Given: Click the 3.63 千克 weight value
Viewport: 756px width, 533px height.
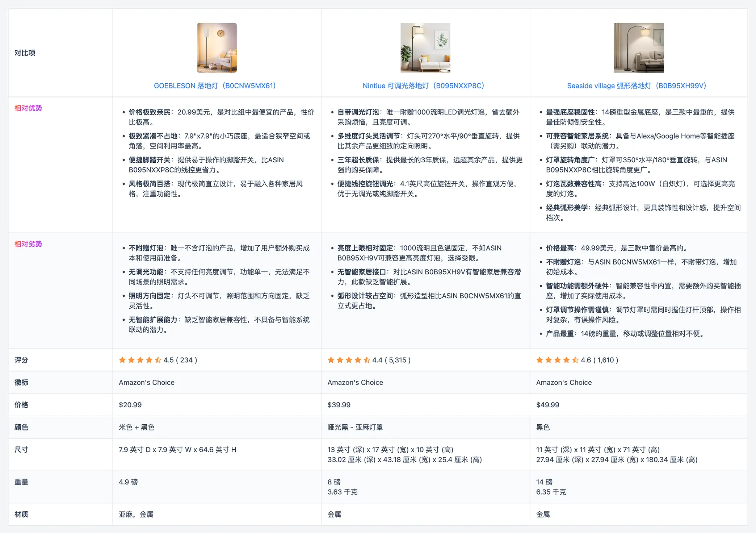Looking at the screenshot, I should (342, 492).
